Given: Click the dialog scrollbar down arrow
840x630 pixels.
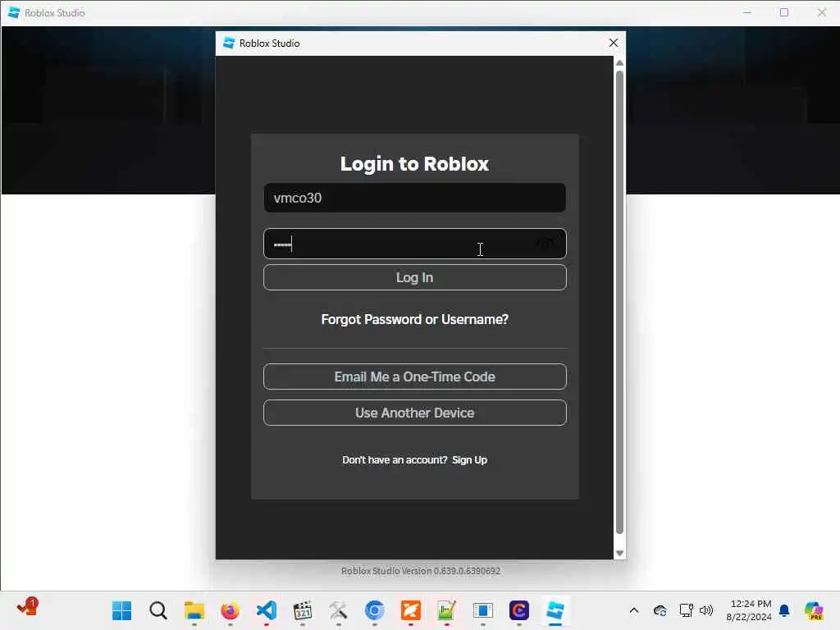Looking at the screenshot, I should coord(620,554).
